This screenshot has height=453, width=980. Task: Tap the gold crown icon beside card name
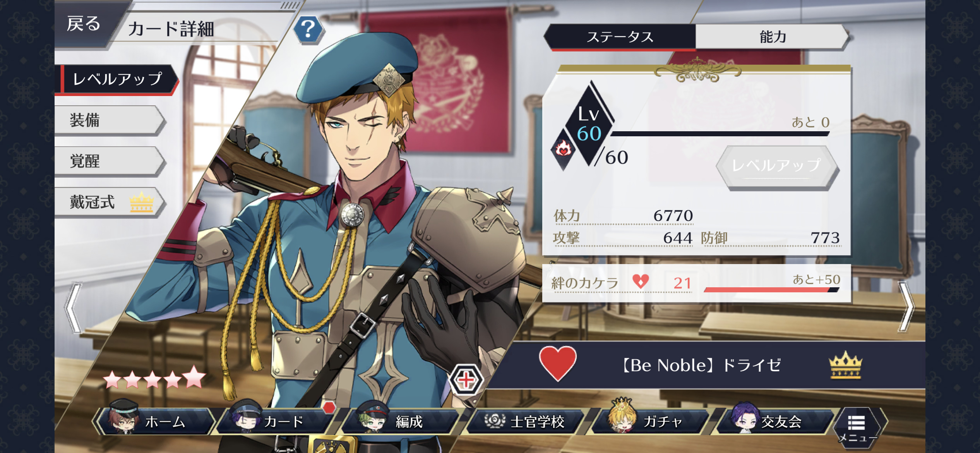(x=846, y=365)
